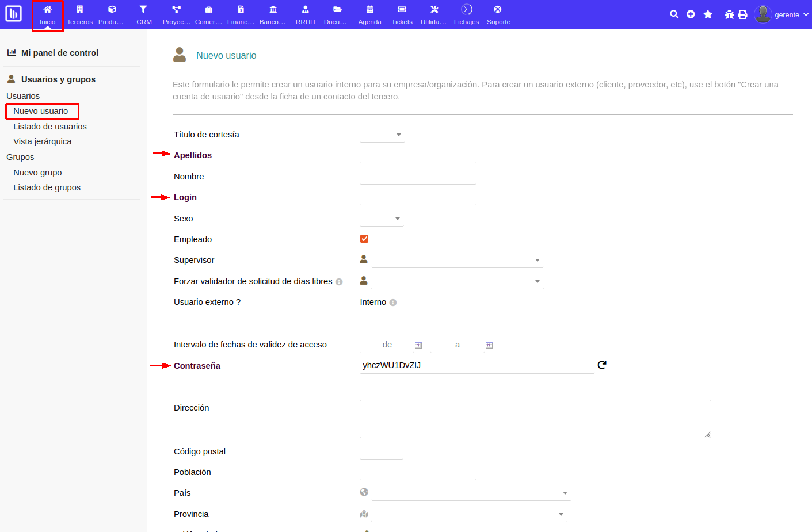Viewport: 812px width, 532px height.
Task: Open the quick add plus icon
Action: click(691, 14)
